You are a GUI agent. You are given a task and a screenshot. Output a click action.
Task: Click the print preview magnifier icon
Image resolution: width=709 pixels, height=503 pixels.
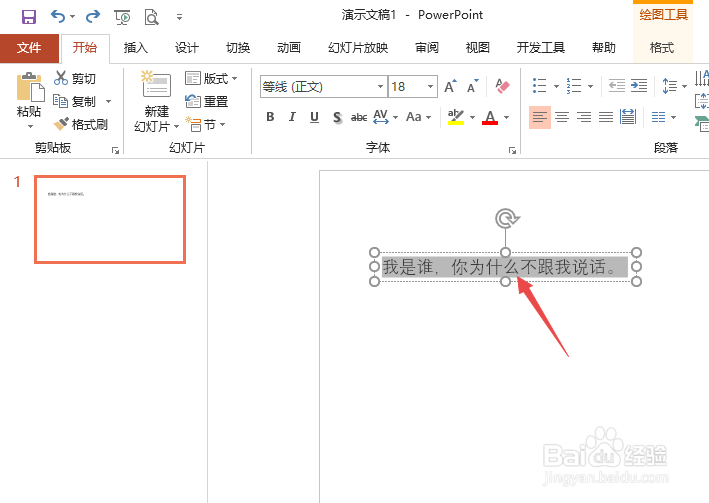pos(151,17)
